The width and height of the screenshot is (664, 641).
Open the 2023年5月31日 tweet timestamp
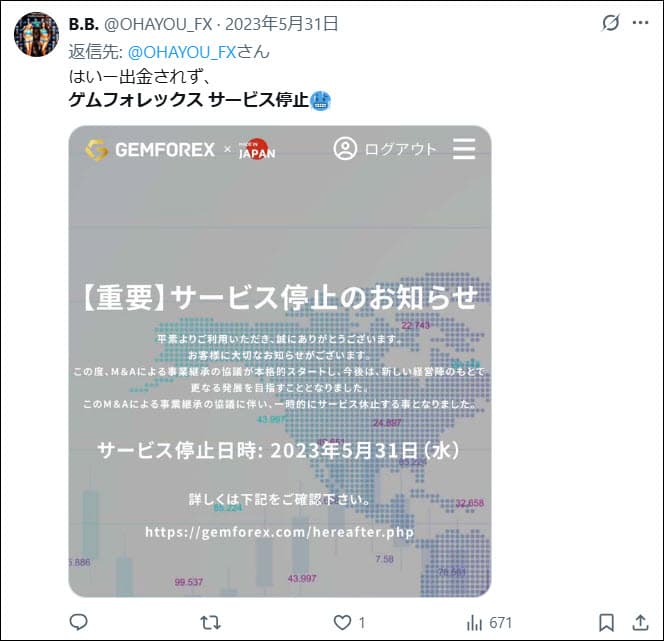(x=281, y=24)
